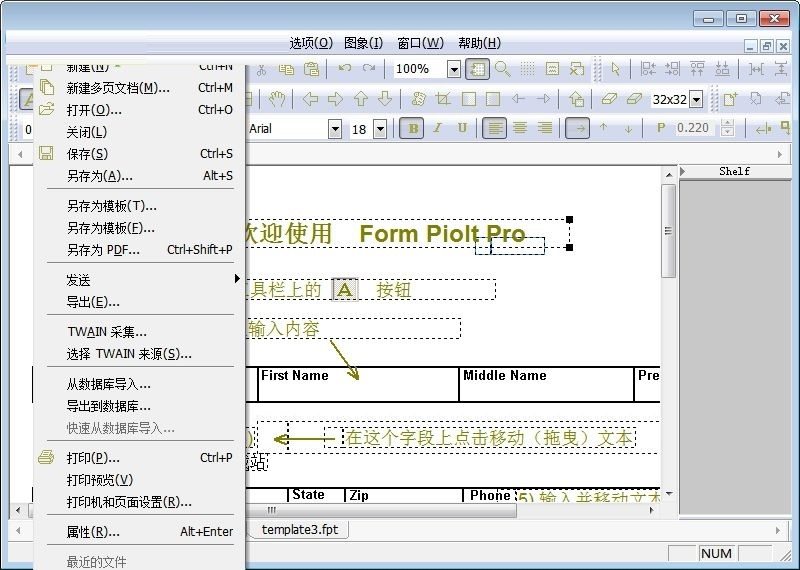
Task: Click the undo arrow icon
Action: click(x=345, y=69)
